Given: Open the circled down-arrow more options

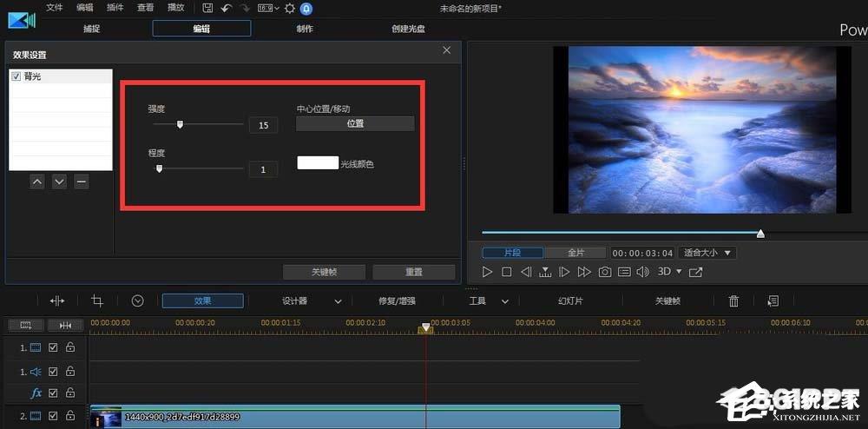Looking at the screenshot, I should point(138,300).
